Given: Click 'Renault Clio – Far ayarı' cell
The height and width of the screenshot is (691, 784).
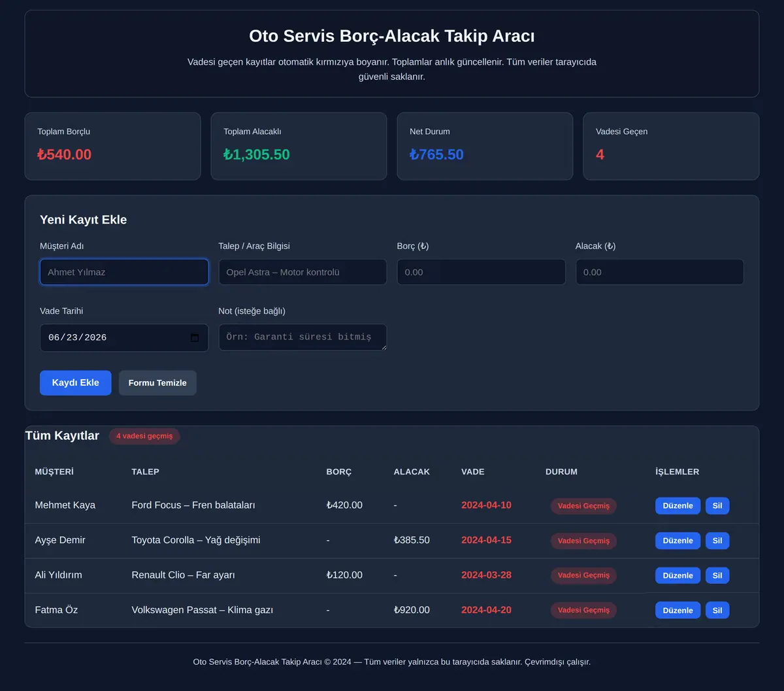Looking at the screenshot, I should coord(183,575).
